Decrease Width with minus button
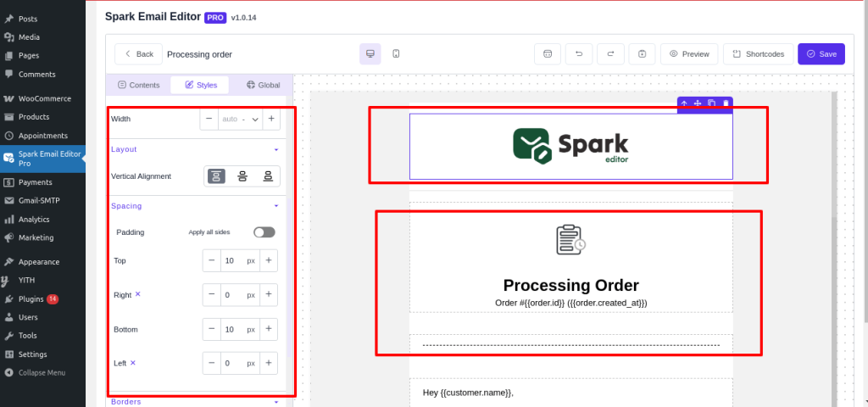Viewport: 868px width, 407px height. pyautogui.click(x=209, y=119)
